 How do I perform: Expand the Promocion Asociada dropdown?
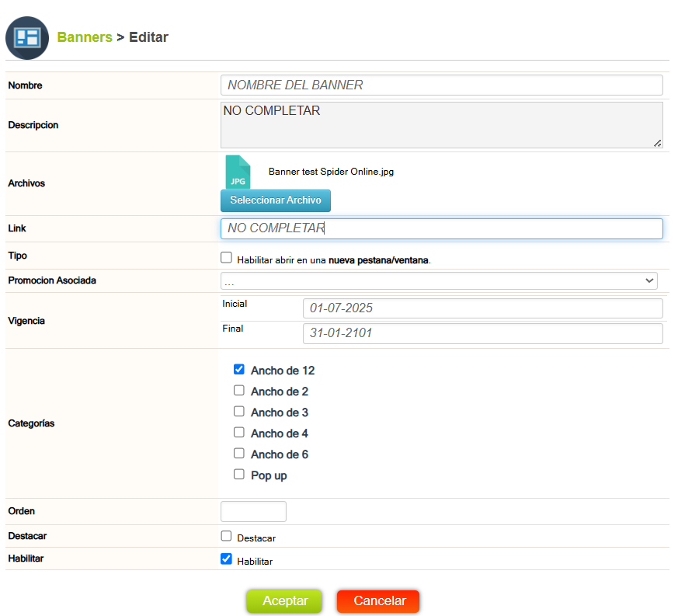(x=439, y=281)
